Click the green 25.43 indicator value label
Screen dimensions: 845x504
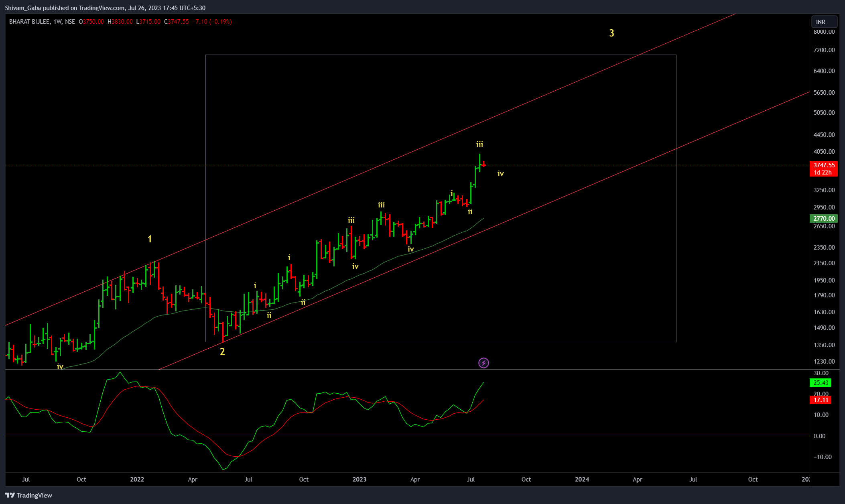tap(821, 382)
